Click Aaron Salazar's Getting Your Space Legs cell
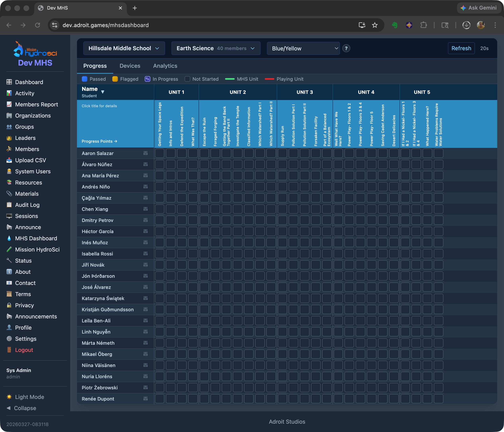Viewport: 504px width, 432px height. pos(159,153)
